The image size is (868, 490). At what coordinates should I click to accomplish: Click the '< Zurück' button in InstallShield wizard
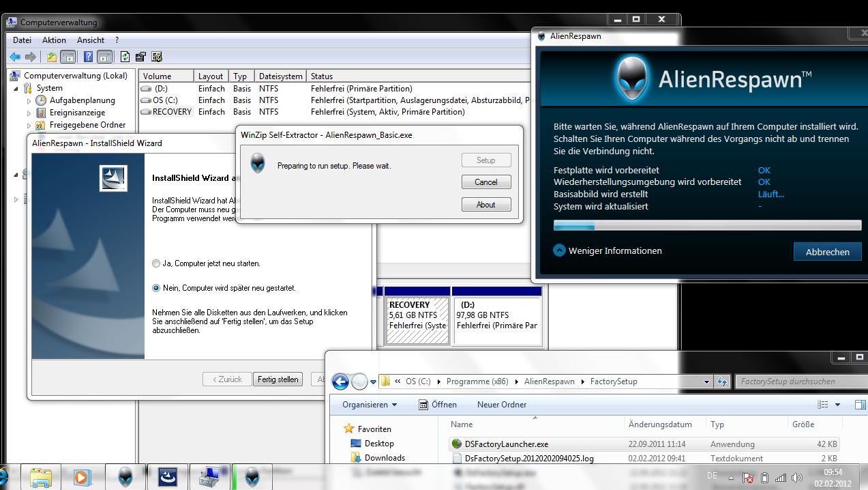coord(227,379)
